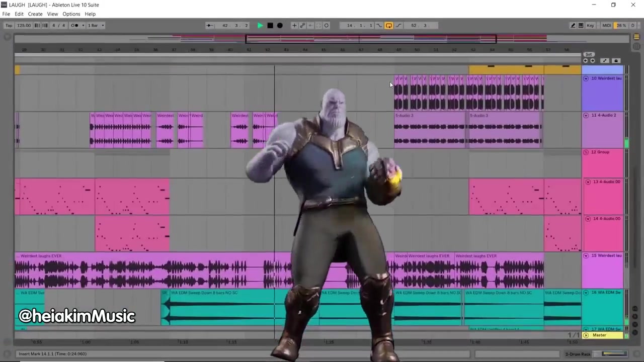
Task: Fold track 10 Weirdest lau
Action: pyautogui.click(x=586, y=78)
